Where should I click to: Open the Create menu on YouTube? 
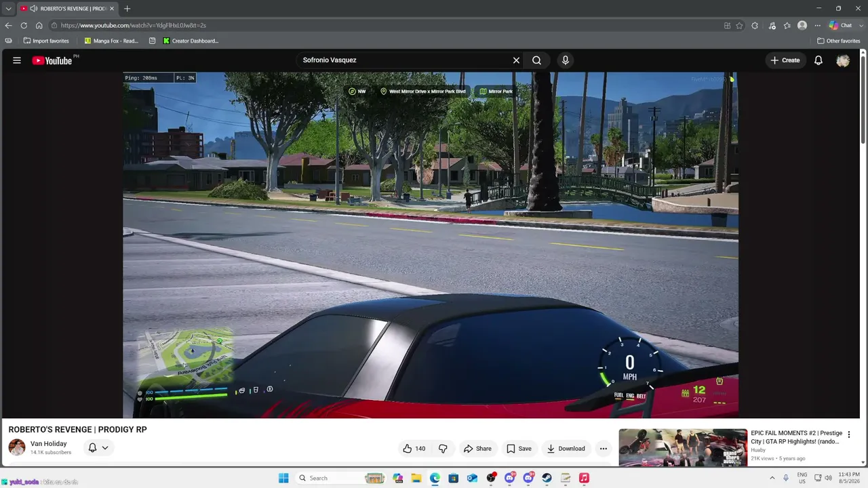pos(785,60)
